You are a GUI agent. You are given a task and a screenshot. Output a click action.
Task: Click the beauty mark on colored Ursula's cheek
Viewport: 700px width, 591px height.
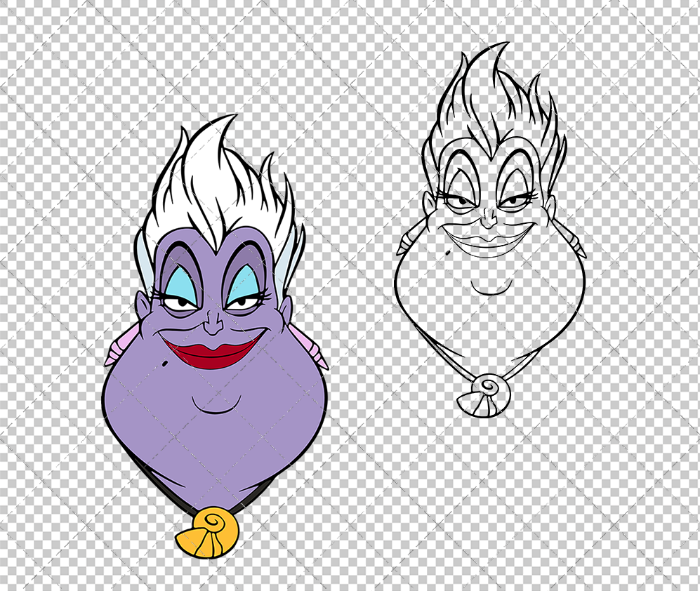pyautogui.click(x=163, y=361)
